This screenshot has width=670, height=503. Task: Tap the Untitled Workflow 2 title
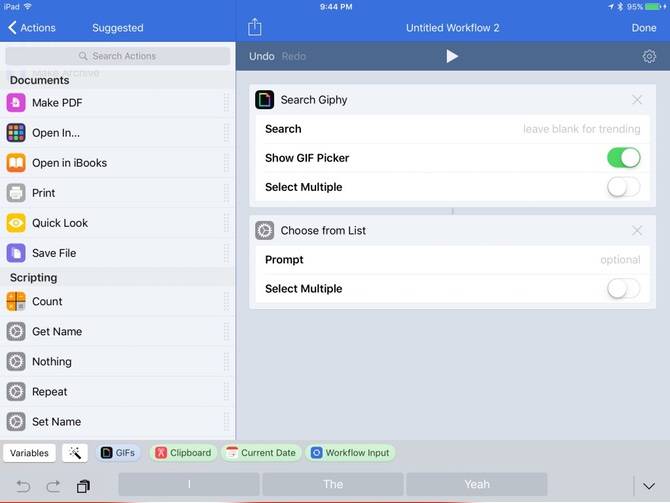(453, 28)
